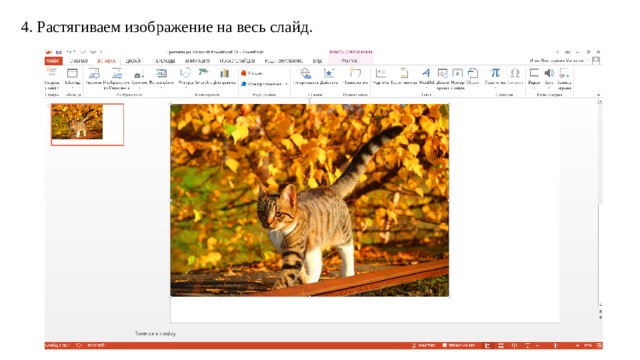Screen dimensions: 640x360
Task: Click the Symbol (Символ) omega icon
Action: point(515,73)
